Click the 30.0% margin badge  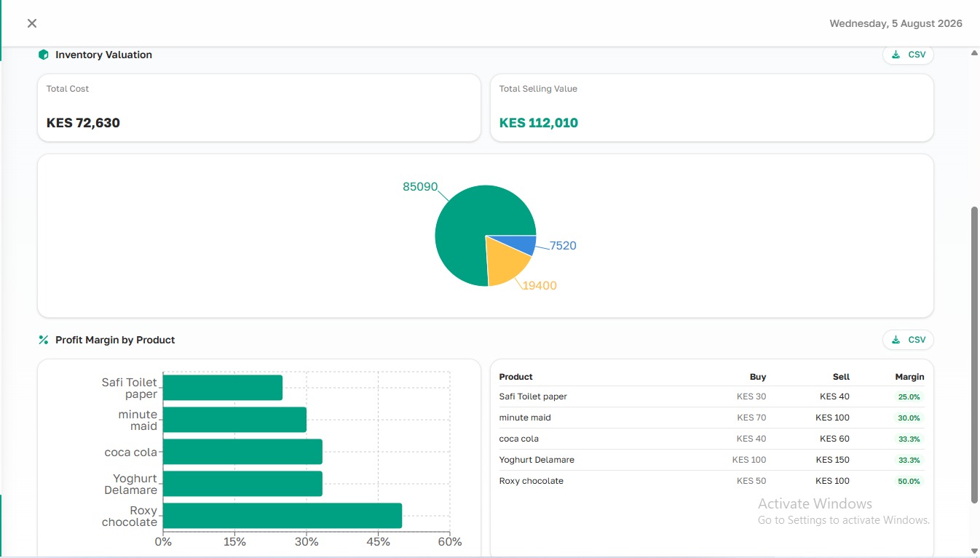909,418
